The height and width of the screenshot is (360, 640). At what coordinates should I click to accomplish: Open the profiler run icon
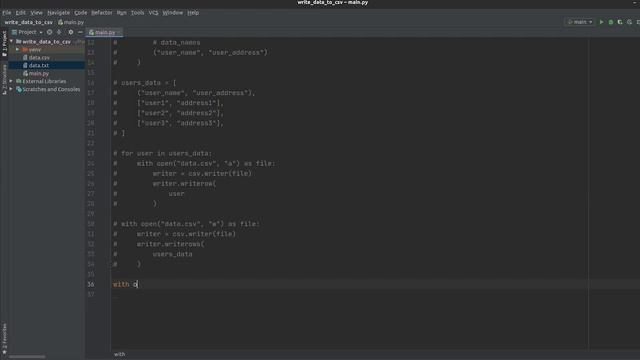pyautogui.click(x=629, y=22)
